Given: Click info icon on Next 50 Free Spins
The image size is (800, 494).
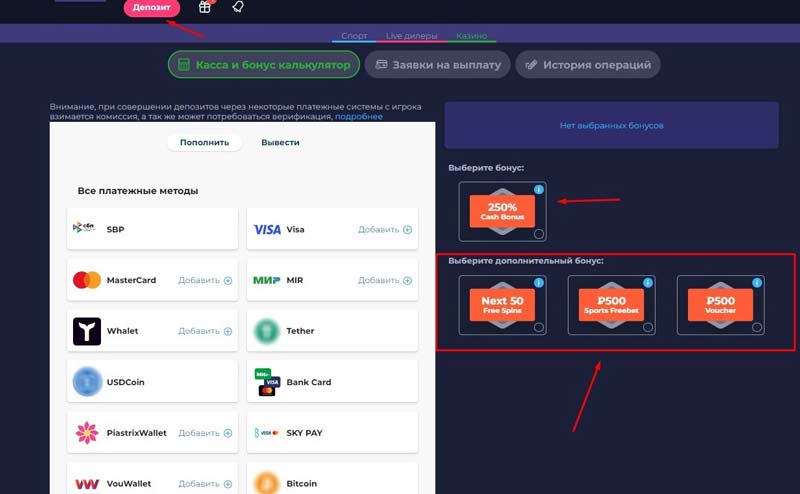Looking at the screenshot, I should pos(538,284).
